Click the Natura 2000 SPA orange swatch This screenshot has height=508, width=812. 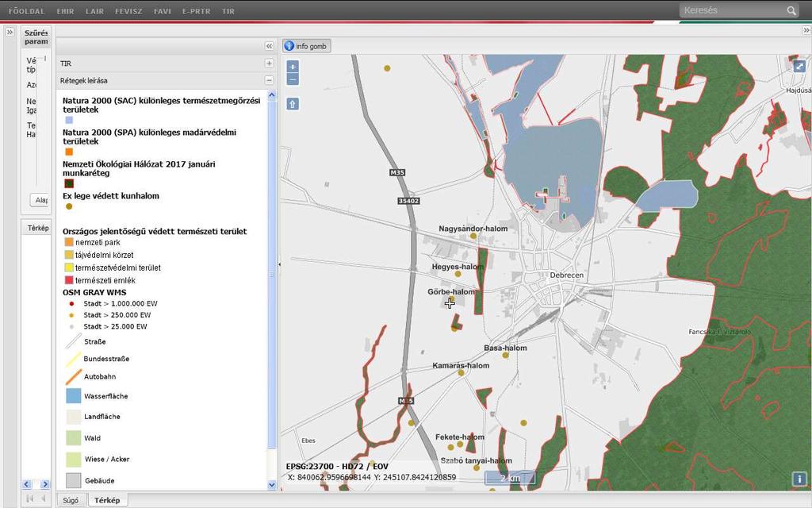coord(69,152)
